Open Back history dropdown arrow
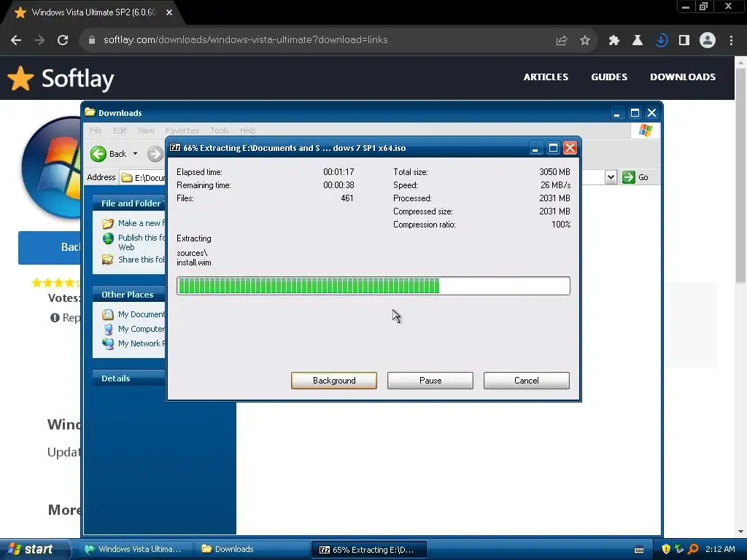The image size is (747, 560). click(x=135, y=154)
